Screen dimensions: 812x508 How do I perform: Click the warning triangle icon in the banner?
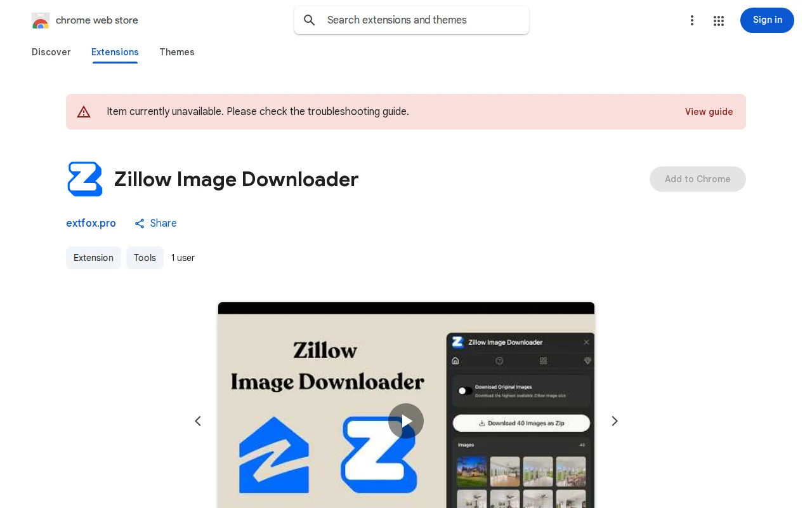pos(84,112)
